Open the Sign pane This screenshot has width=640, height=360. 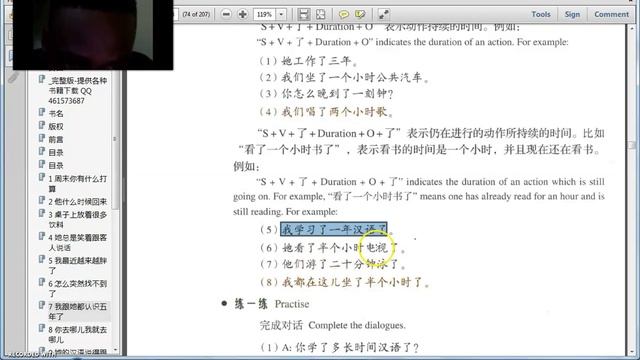point(572,14)
